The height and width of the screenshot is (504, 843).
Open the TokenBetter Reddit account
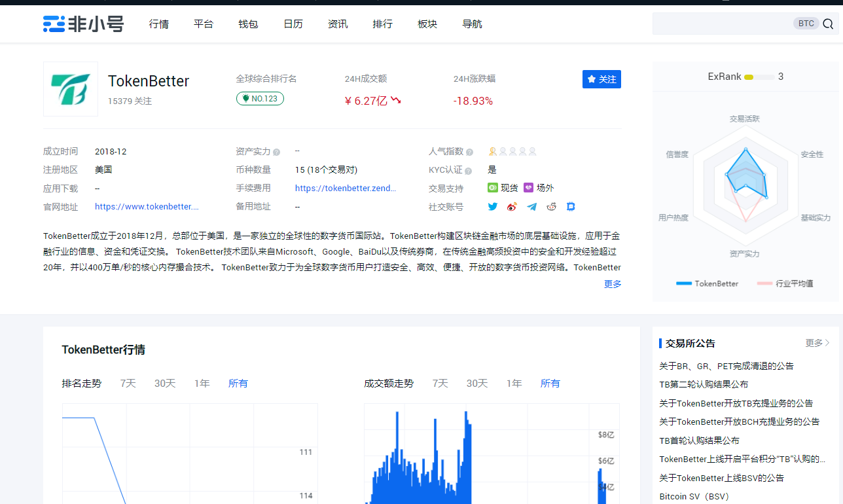click(x=552, y=207)
